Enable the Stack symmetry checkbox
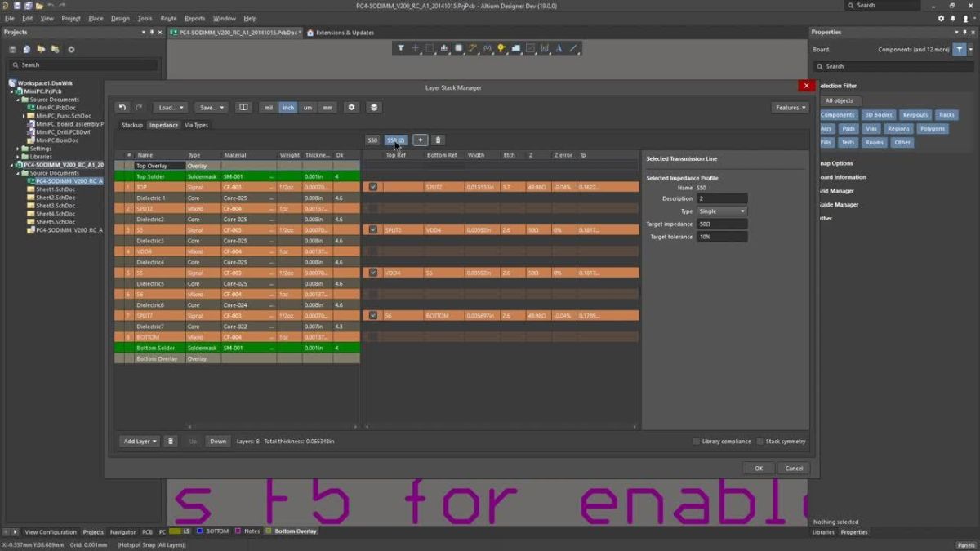980x551 pixels. coord(760,440)
